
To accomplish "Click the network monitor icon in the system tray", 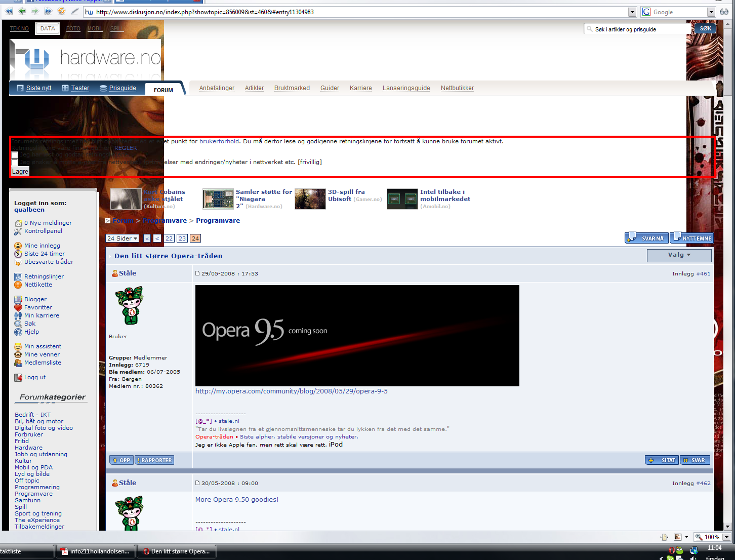I will point(694,550).
